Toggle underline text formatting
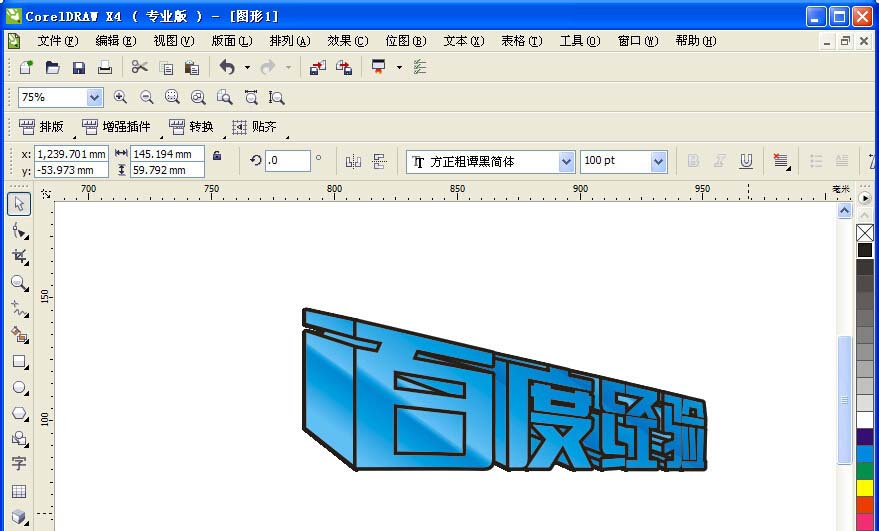The image size is (879, 531). pyautogui.click(x=746, y=161)
